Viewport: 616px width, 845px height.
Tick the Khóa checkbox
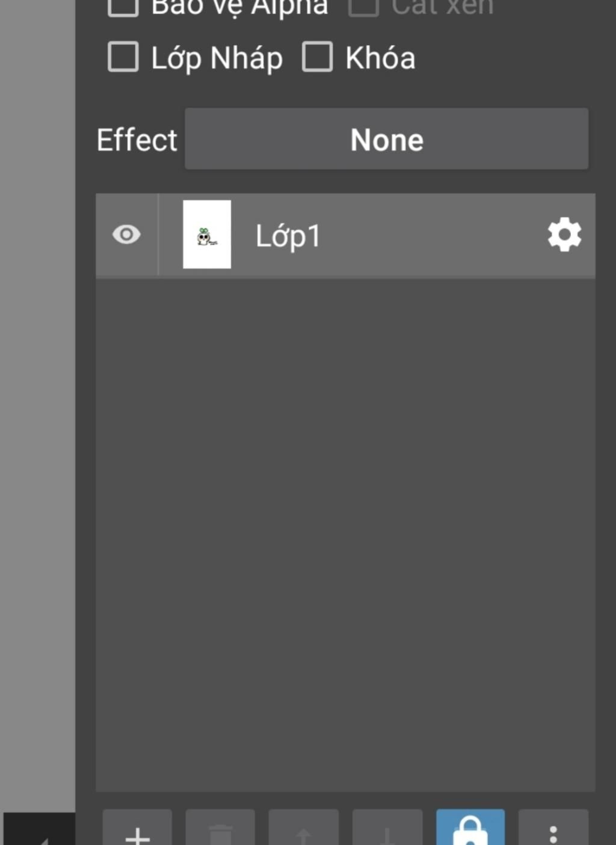[317, 57]
